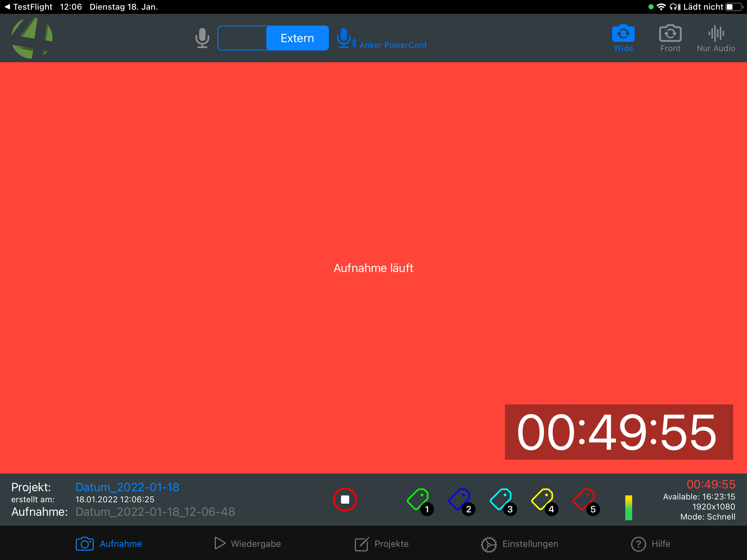Image resolution: width=747 pixels, height=560 pixels.
Task: Select the microphone icon next to the source switch
Action: pyautogui.click(x=202, y=38)
